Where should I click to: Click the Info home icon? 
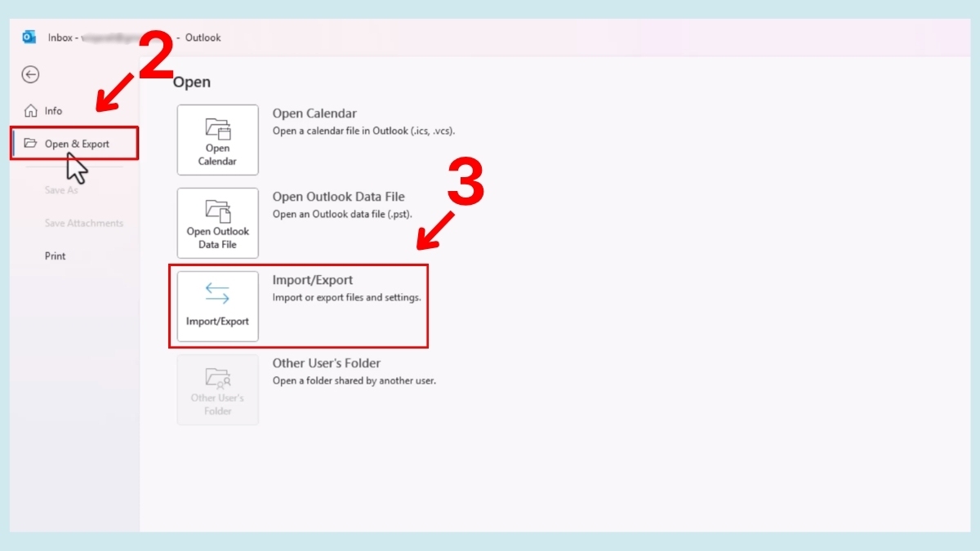click(x=31, y=110)
